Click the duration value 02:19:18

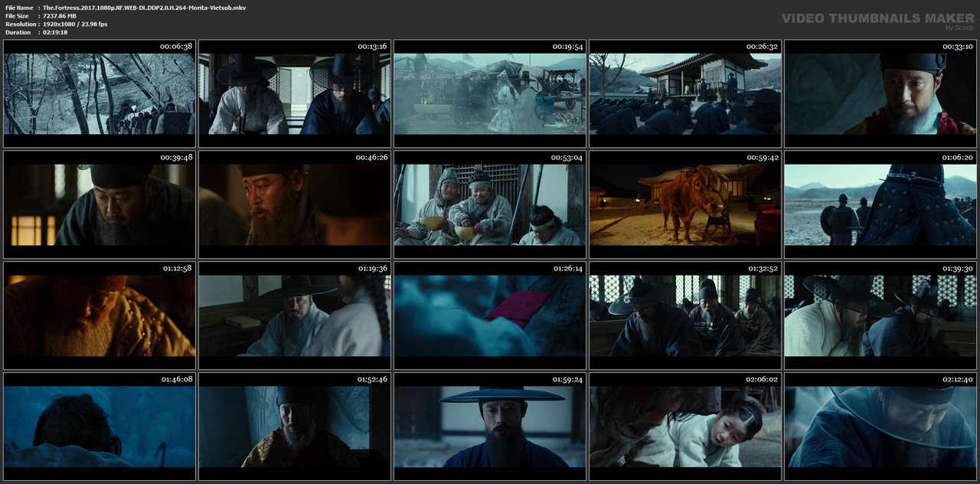point(55,32)
